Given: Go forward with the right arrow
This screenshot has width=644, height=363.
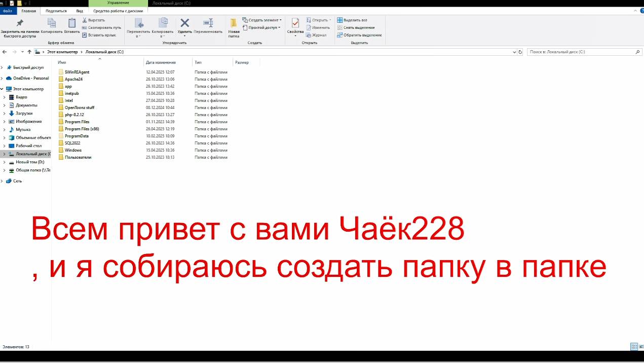Looking at the screenshot, I should (x=15, y=52).
